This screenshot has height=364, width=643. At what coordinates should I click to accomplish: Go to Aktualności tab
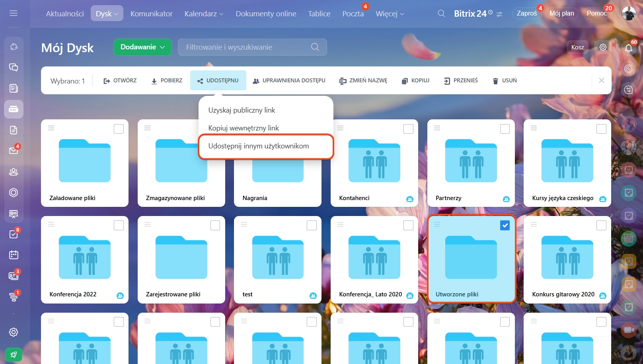click(65, 14)
